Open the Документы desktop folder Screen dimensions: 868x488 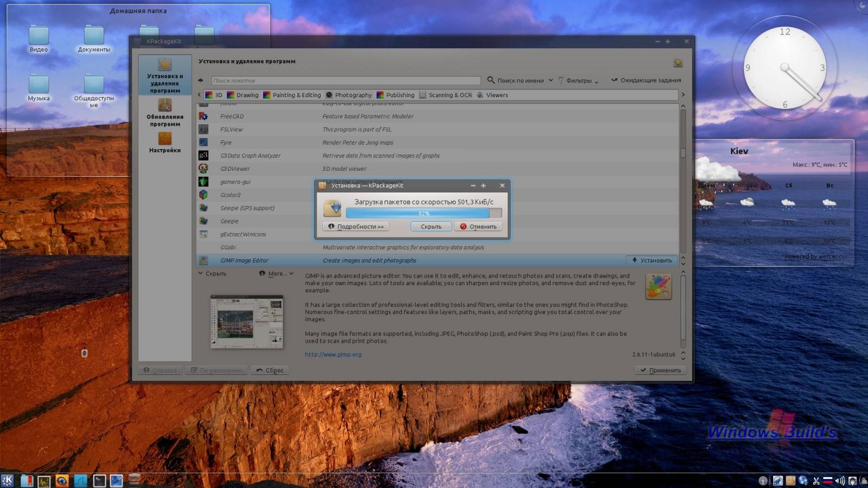(x=94, y=40)
